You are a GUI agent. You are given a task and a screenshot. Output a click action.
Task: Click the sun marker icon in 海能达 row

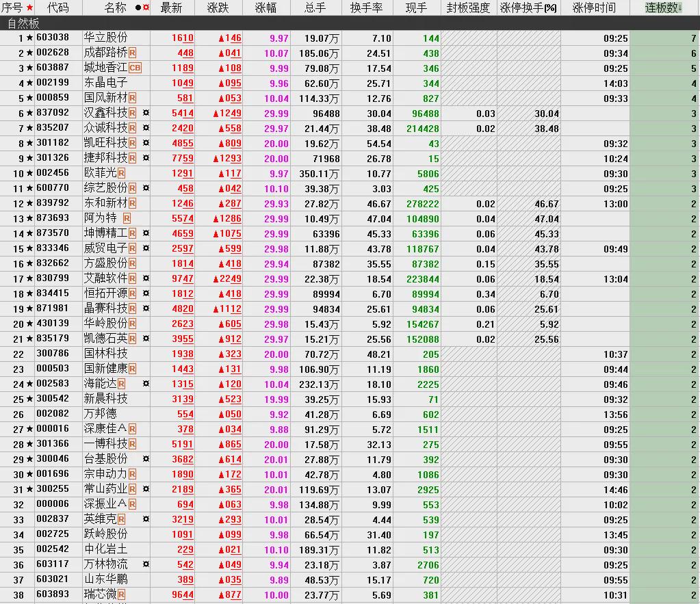point(146,384)
